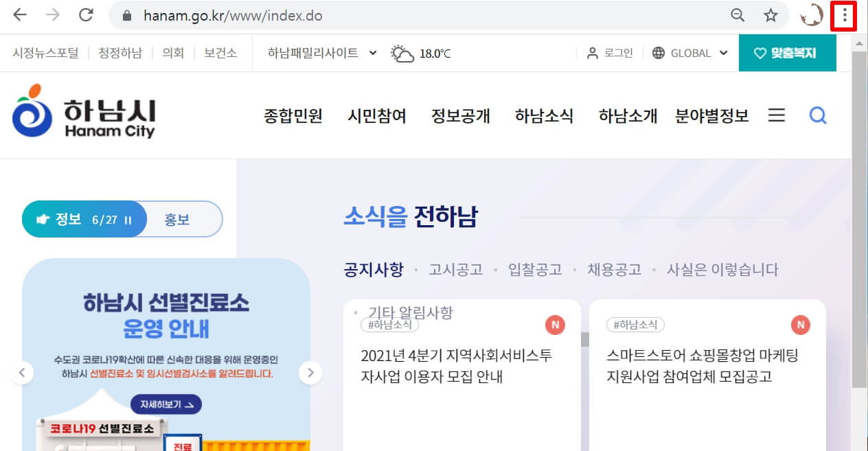
Task: Open the zoom magnifier icon in address bar
Action: 738,15
